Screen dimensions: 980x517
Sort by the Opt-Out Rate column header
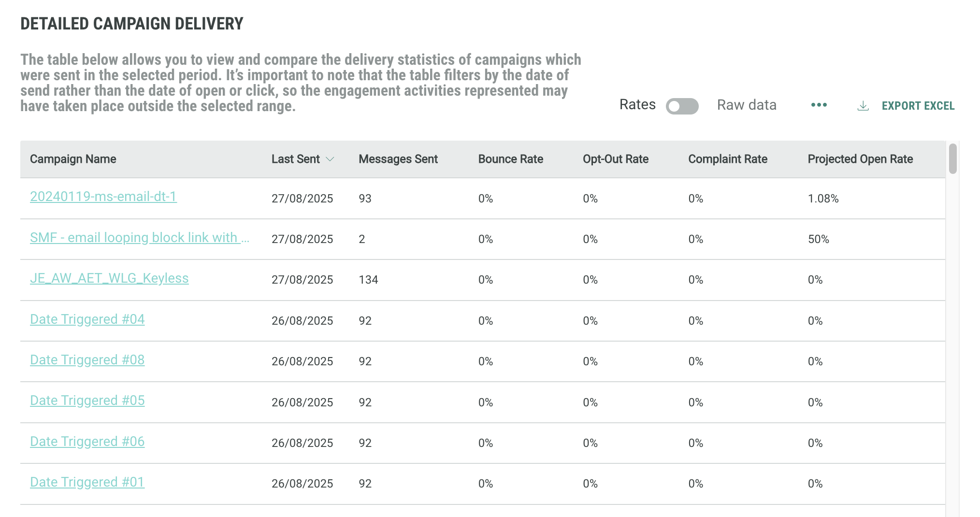coord(615,159)
